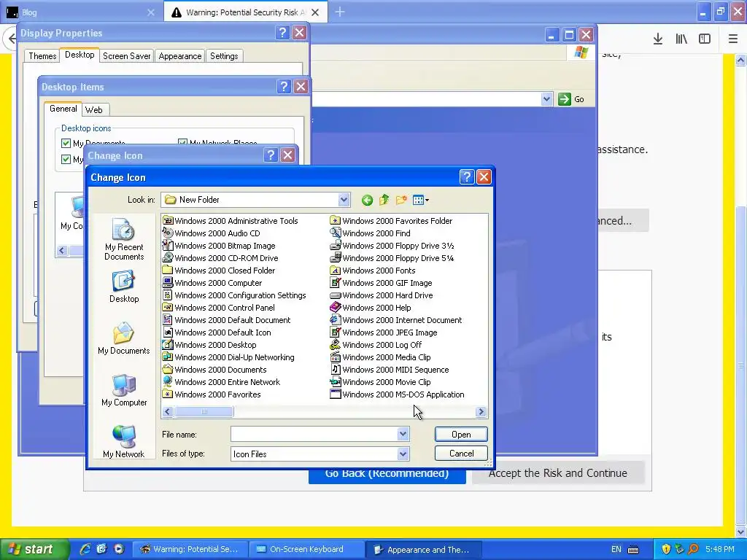Select Windows 2000 Documents icon file
The height and width of the screenshot is (560, 747).
tap(215, 369)
